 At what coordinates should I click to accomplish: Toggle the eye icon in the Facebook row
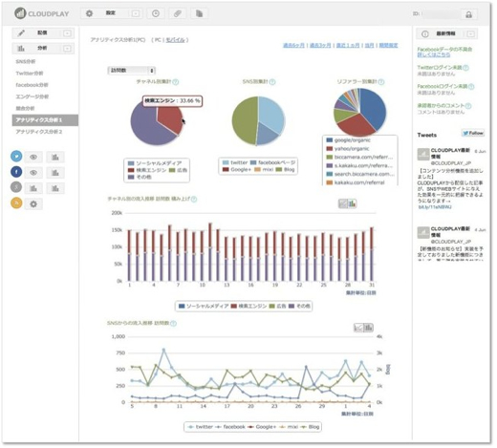point(33,173)
